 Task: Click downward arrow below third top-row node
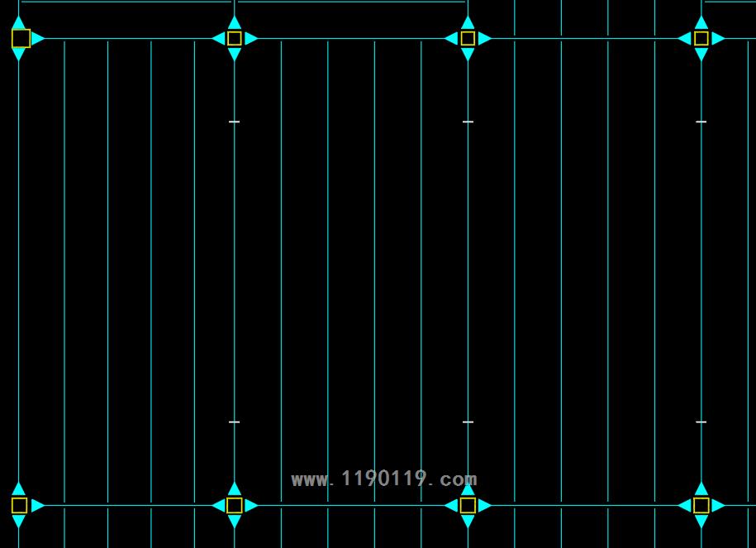click(468, 54)
